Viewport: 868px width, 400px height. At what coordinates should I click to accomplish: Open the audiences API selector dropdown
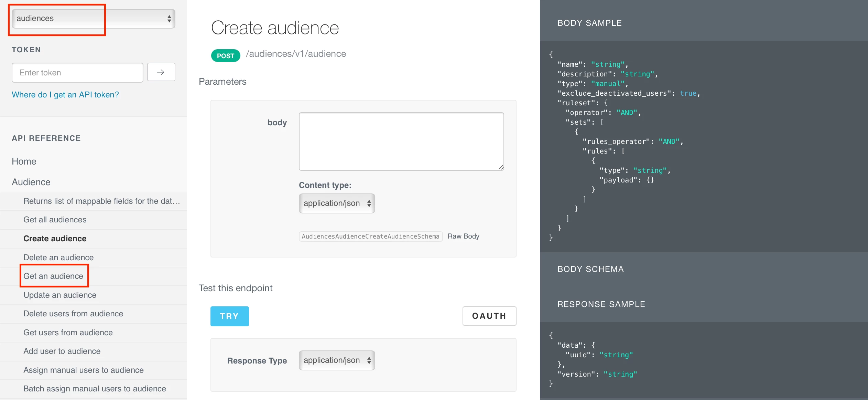click(x=93, y=19)
